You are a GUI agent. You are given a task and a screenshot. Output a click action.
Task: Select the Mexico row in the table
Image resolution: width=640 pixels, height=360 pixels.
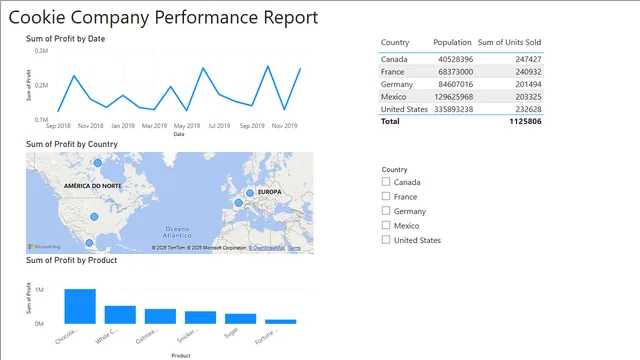461,97
